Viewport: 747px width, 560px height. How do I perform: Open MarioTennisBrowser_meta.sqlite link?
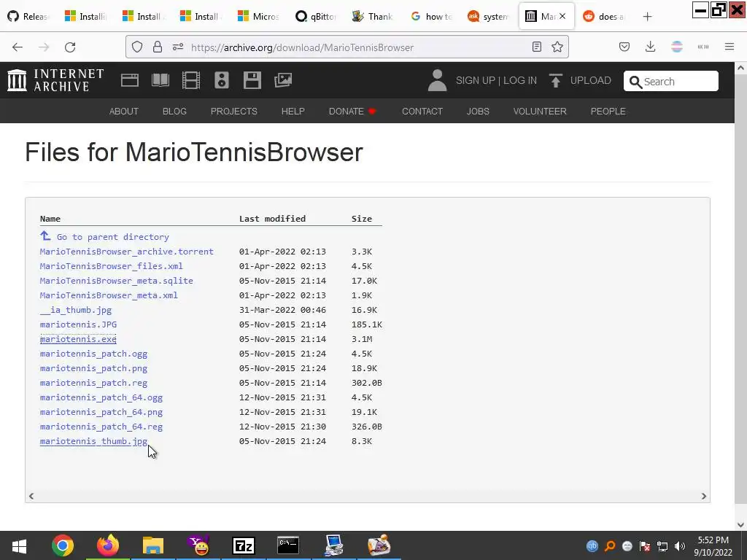point(117,281)
